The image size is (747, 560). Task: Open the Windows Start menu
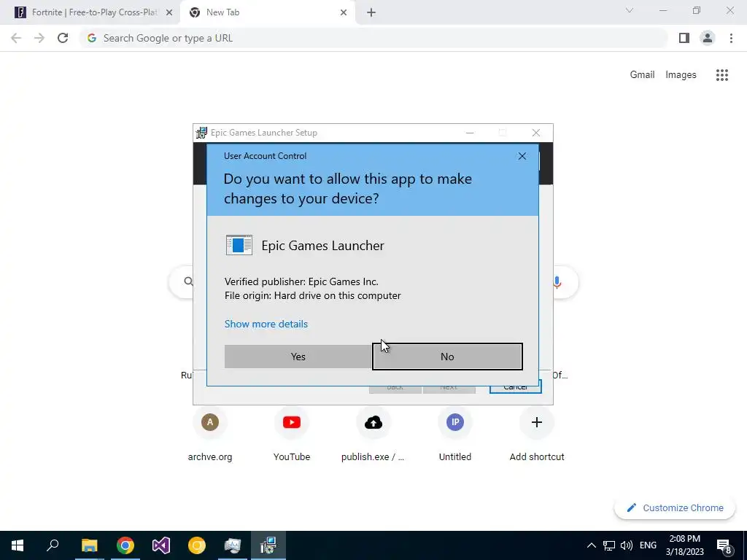pyautogui.click(x=18, y=545)
